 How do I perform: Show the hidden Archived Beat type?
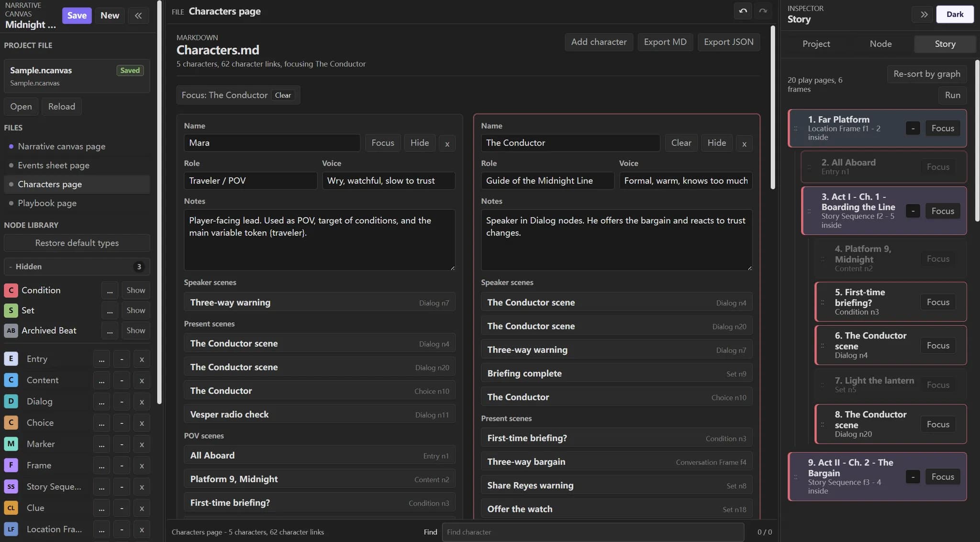click(x=136, y=330)
